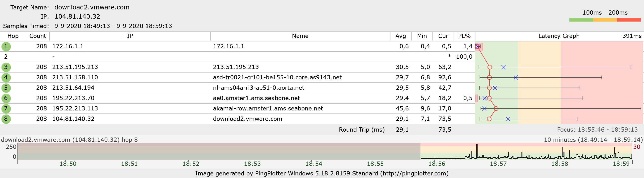644x178 pixels.
Task: Click the green hop 1 circle
Action: coord(6,46)
